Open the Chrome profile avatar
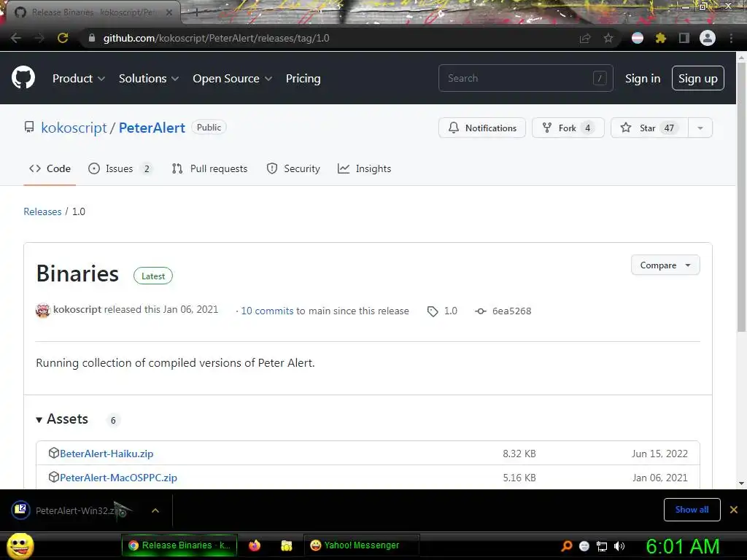The image size is (747, 560). point(708,38)
